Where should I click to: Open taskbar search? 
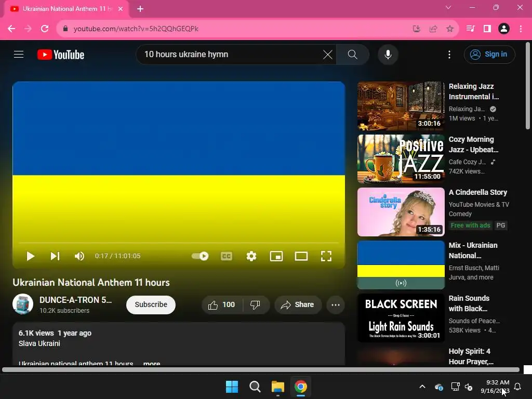pyautogui.click(x=255, y=387)
